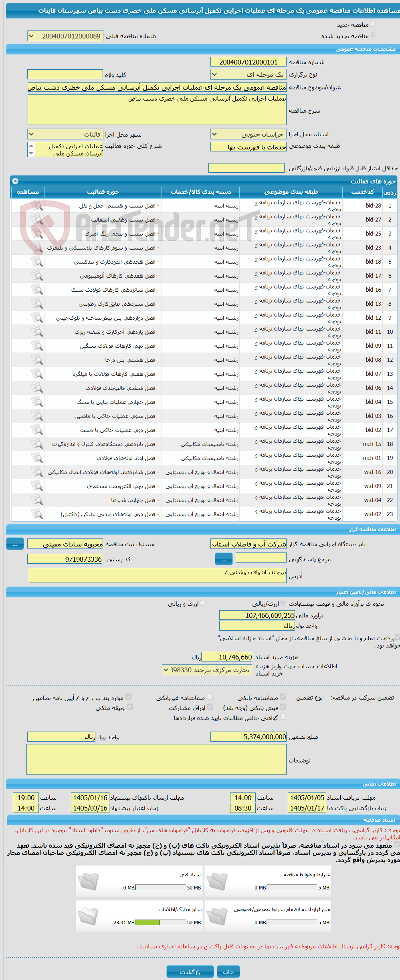Open view icon for row bld-02
This screenshot has height=980, width=400.
[37, 430]
